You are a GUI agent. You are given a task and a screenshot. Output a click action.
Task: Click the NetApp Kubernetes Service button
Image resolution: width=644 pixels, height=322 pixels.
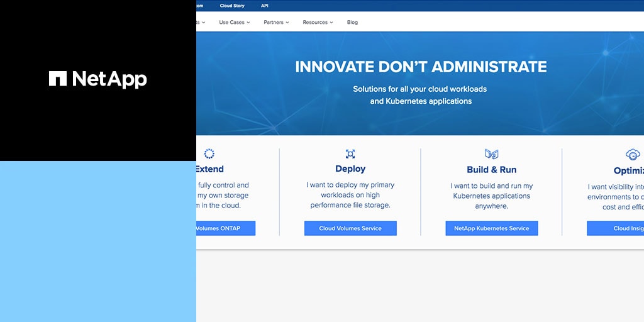(492, 228)
